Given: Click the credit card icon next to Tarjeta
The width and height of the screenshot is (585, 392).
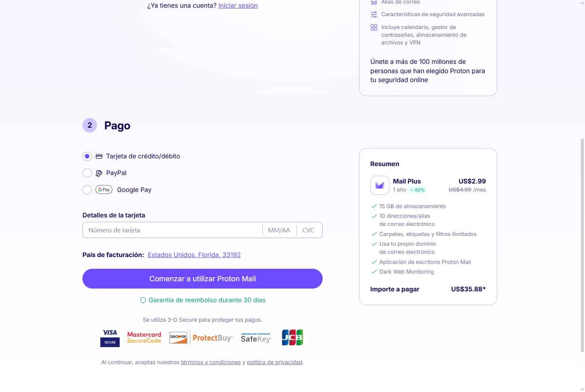Looking at the screenshot, I should 99,156.
